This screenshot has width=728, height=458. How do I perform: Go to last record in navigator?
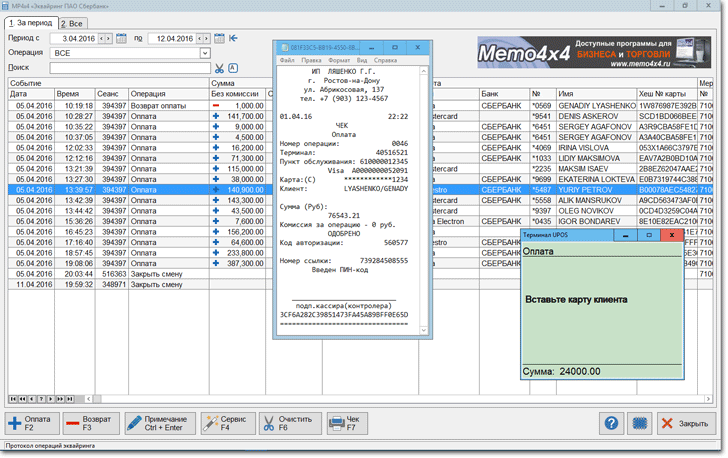(70, 399)
